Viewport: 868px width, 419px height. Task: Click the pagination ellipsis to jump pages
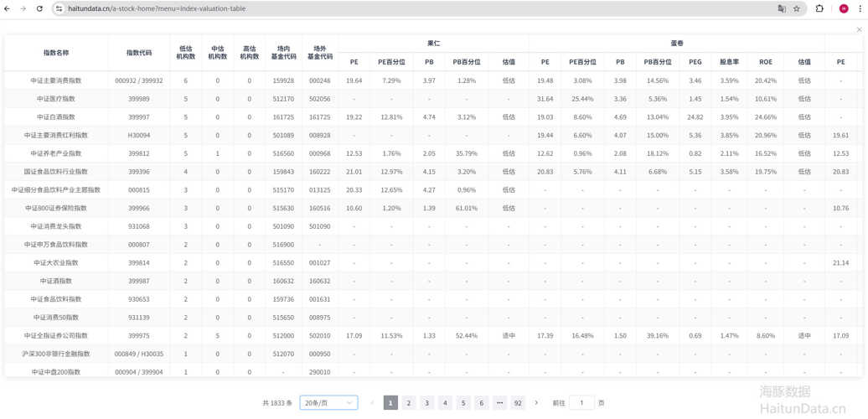(x=500, y=403)
